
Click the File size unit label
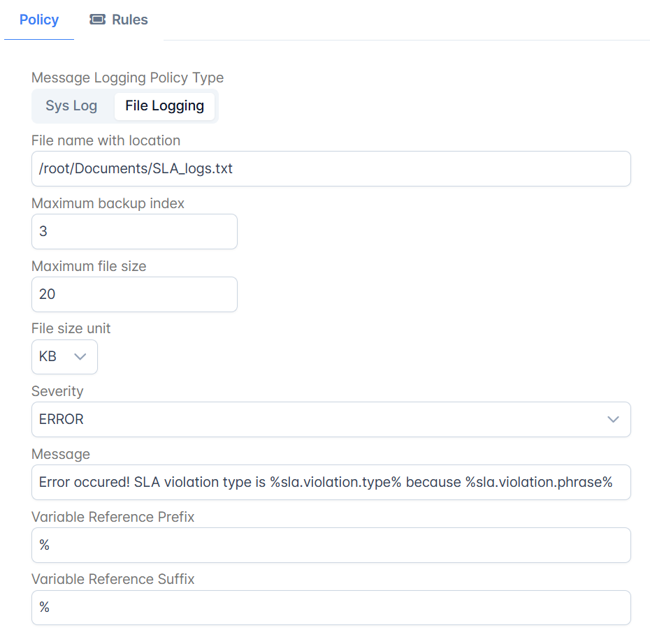click(71, 328)
